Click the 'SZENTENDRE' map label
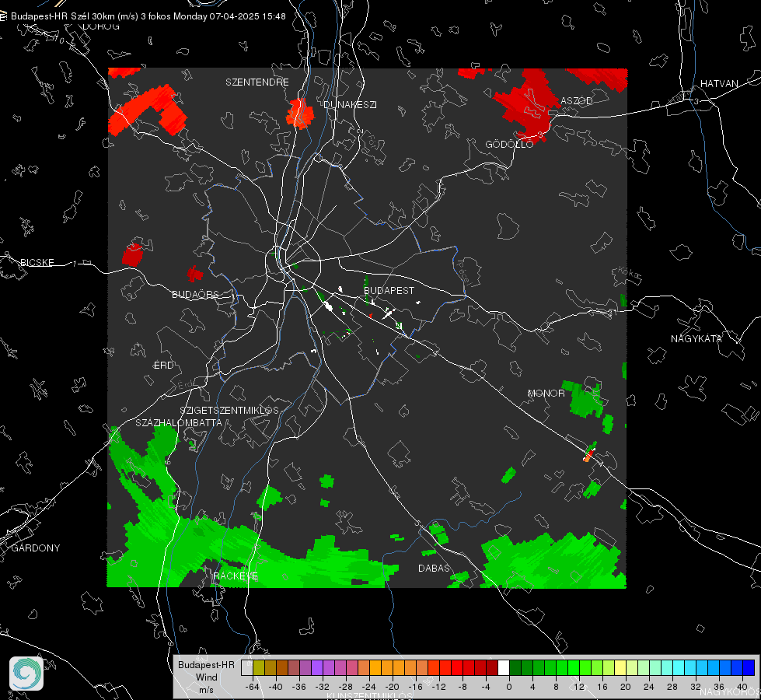 click(x=257, y=82)
